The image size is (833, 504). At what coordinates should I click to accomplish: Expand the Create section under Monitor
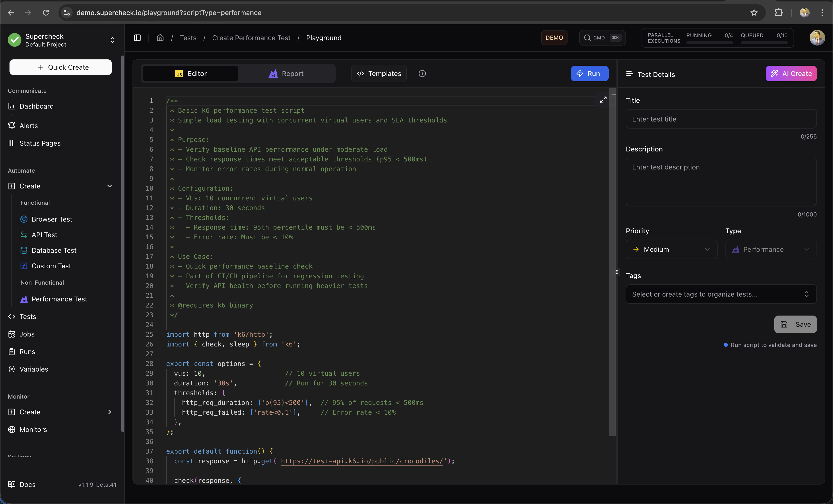tap(110, 412)
